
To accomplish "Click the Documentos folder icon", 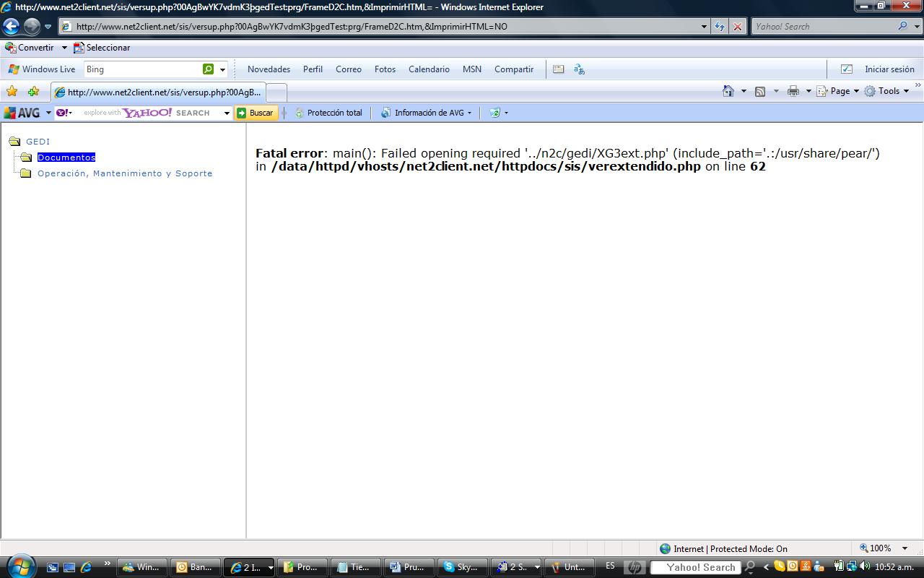I will [x=26, y=158].
